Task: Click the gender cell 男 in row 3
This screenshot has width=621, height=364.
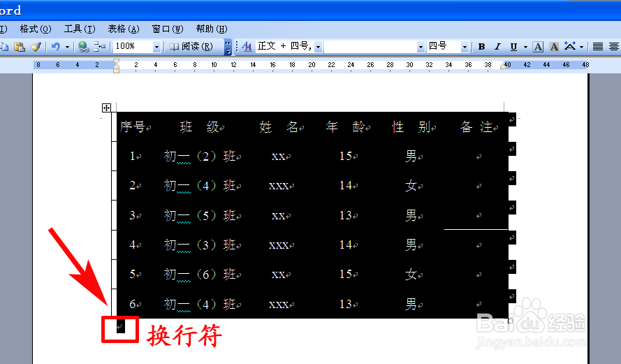Action: pyautogui.click(x=411, y=215)
